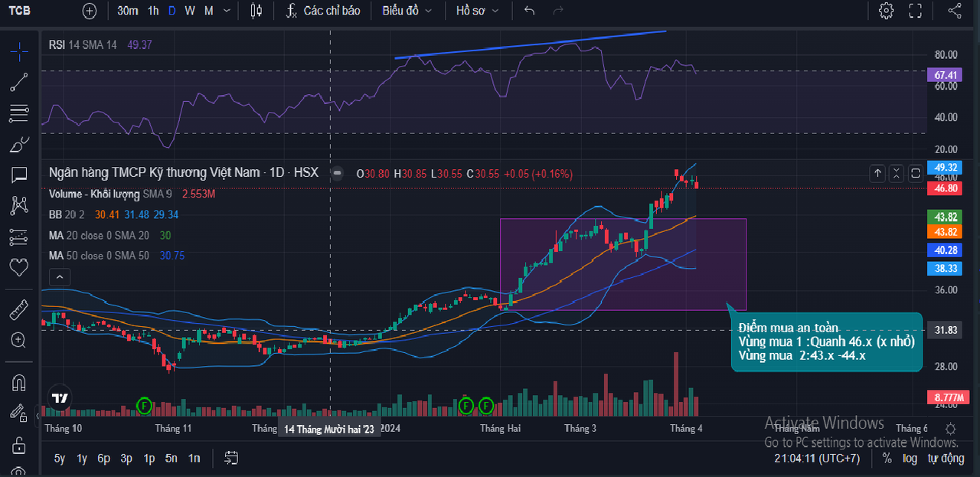Open the forecasting and measurement tools
980x477 pixels.
19,237
